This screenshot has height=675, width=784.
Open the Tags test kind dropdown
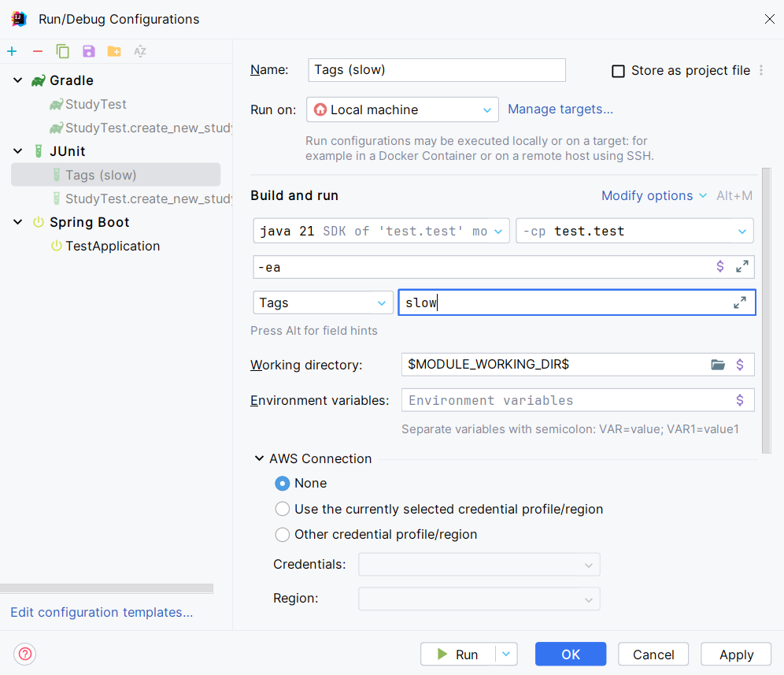(323, 302)
